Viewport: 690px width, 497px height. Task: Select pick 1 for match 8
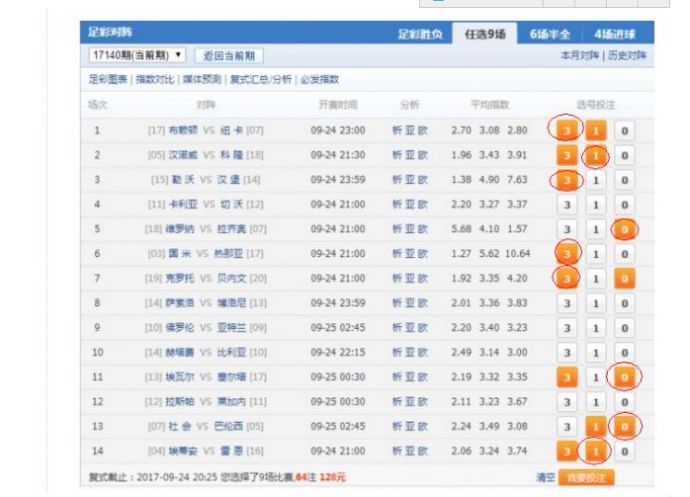596,303
